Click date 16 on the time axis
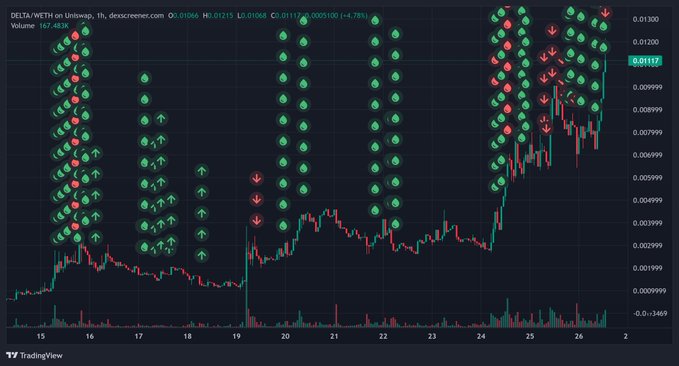This screenshot has height=366, width=679. (x=90, y=336)
